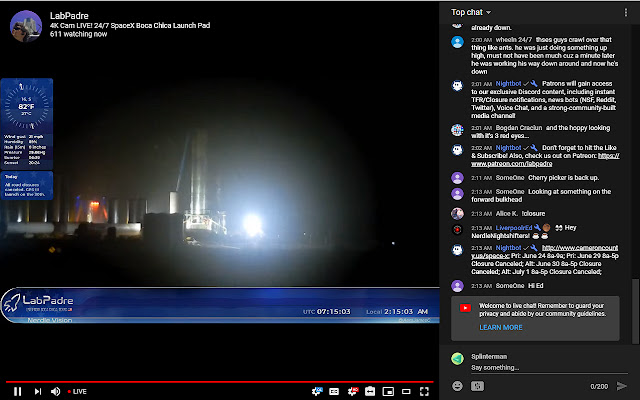The image size is (640, 400).
Task: Click Alice K.'s closure message
Action: pyautogui.click(x=533, y=213)
